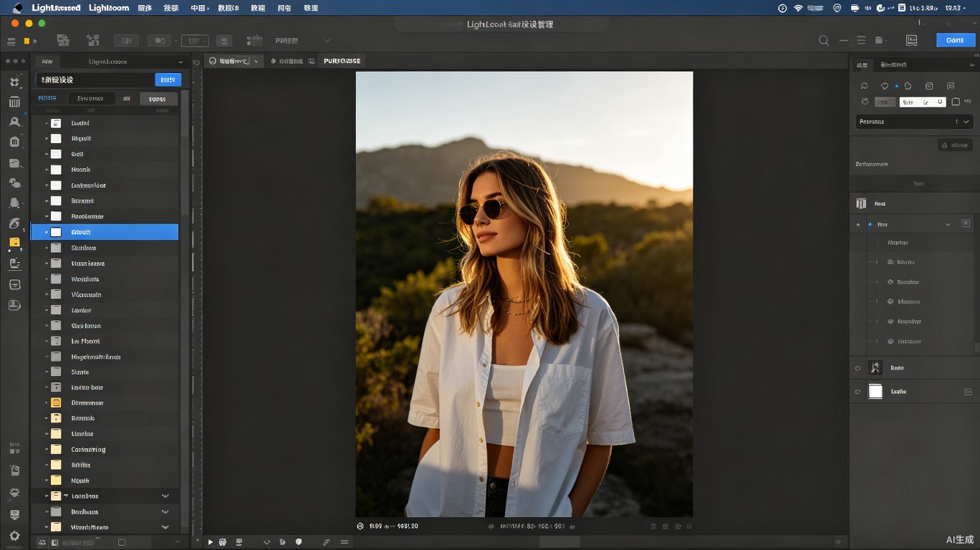The height and width of the screenshot is (550, 980).
Task: Select the highlighted blue preset row in list
Action: pyautogui.click(x=105, y=232)
